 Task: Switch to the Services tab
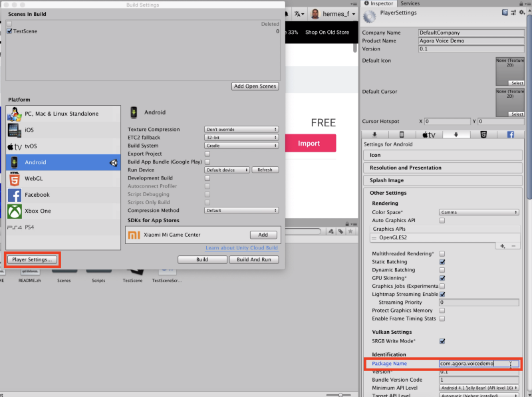[410, 3]
